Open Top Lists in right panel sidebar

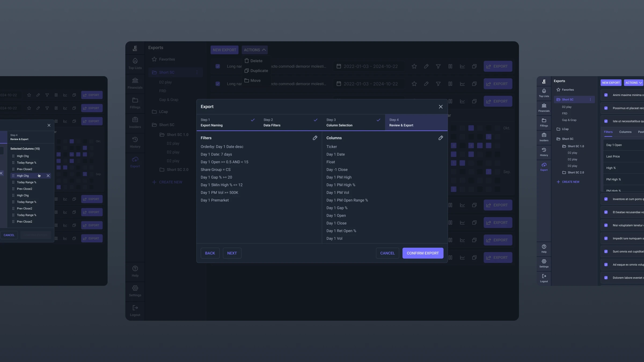[544, 93]
